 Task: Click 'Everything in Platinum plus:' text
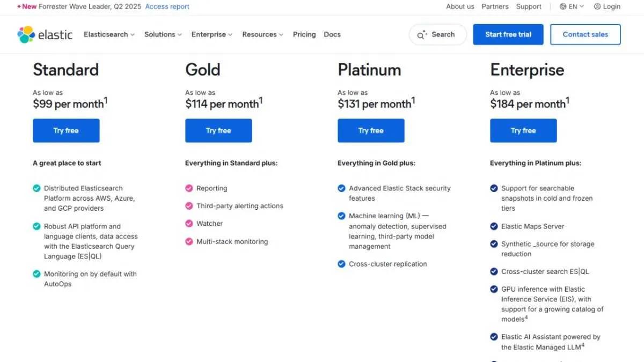[x=536, y=163]
